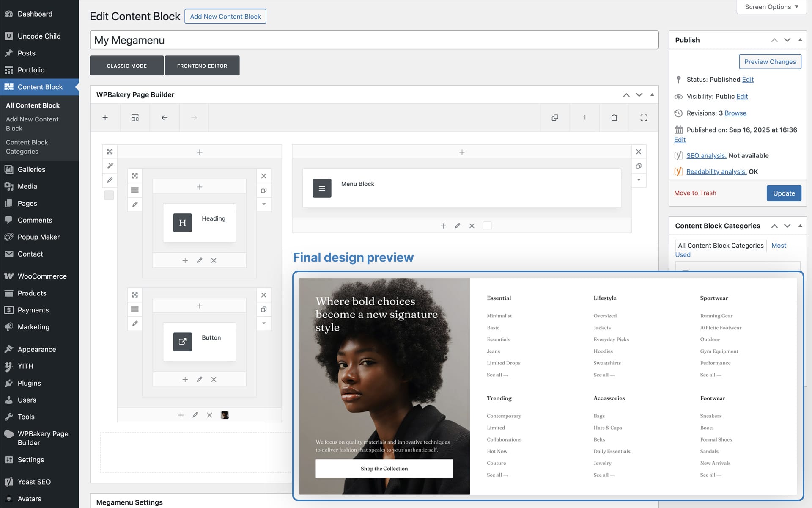Expand Screen Options dropdown
This screenshot has width=812, height=508.
tap(771, 7)
